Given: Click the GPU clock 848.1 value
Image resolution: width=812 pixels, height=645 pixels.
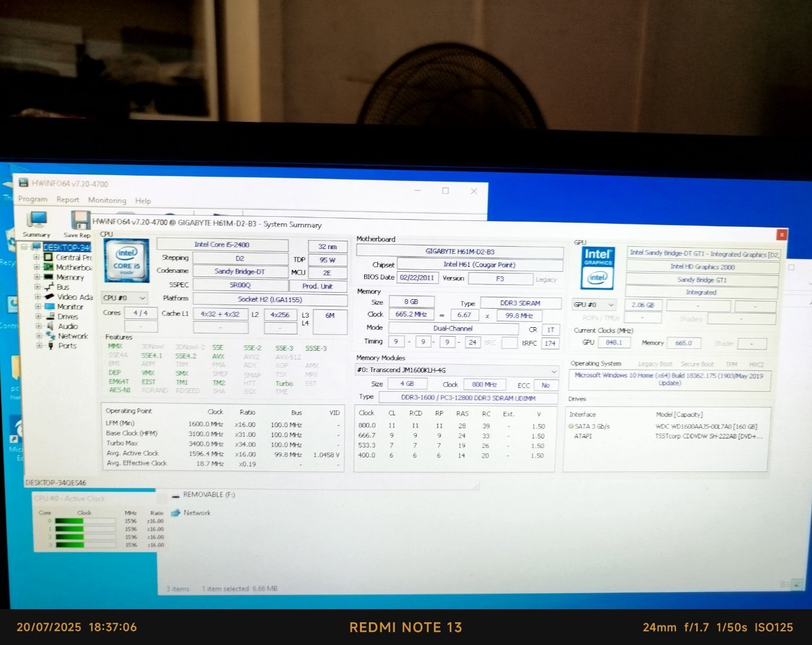Looking at the screenshot, I should pyautogui.click(x=614, y=343).
